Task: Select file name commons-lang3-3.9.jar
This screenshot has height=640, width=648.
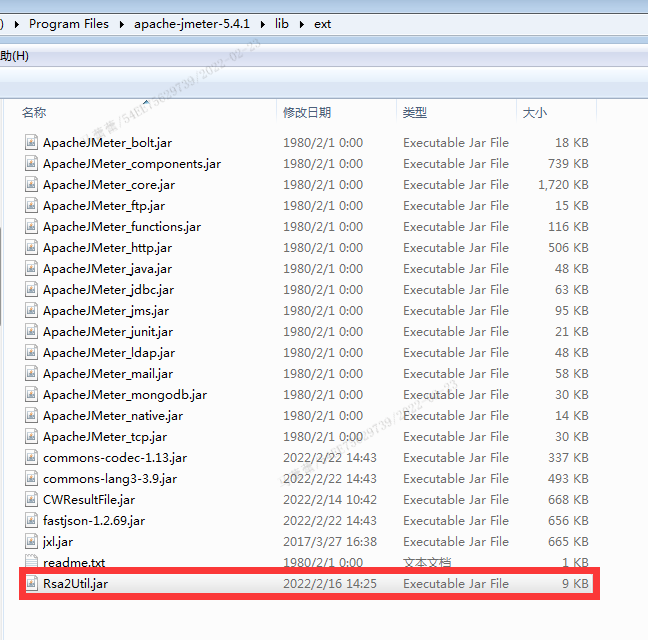Action: [110, 479]
